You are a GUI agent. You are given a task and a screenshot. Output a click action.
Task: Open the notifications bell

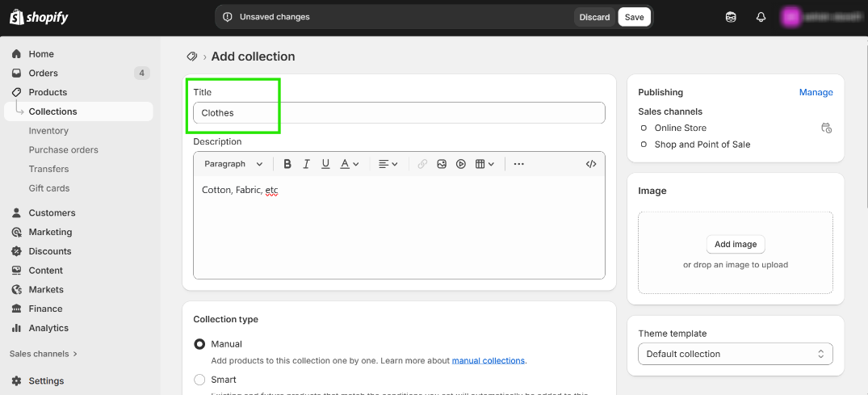pos(761,17)
